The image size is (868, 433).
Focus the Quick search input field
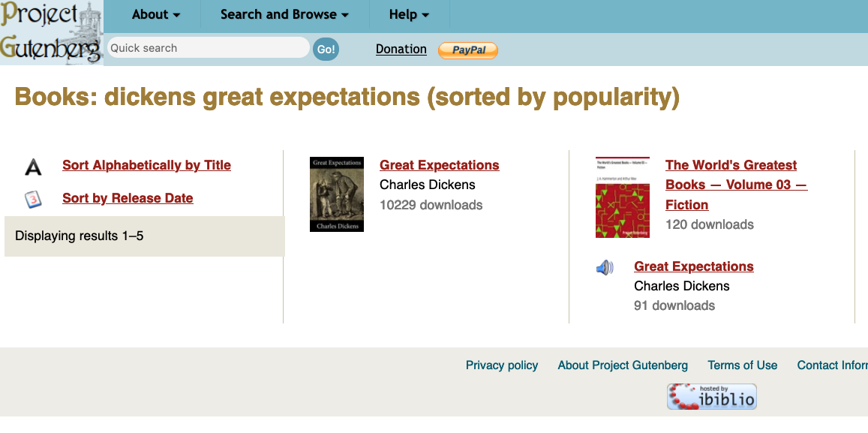[208, 48]
